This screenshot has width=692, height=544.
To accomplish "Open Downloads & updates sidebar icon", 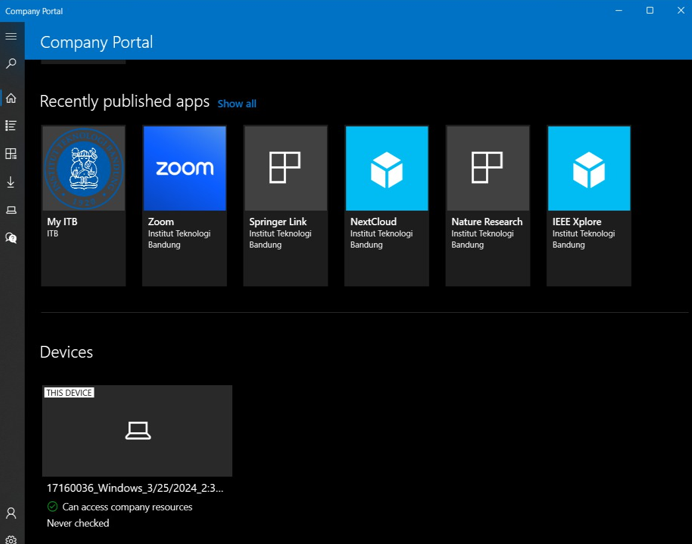I will pyautogui.click(x=11, y=182).
